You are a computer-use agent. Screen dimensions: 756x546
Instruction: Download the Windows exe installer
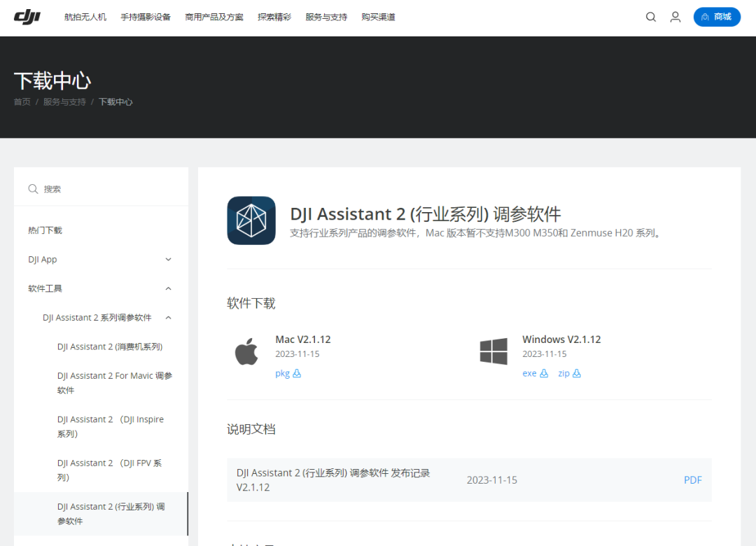(x=535, y=373)
